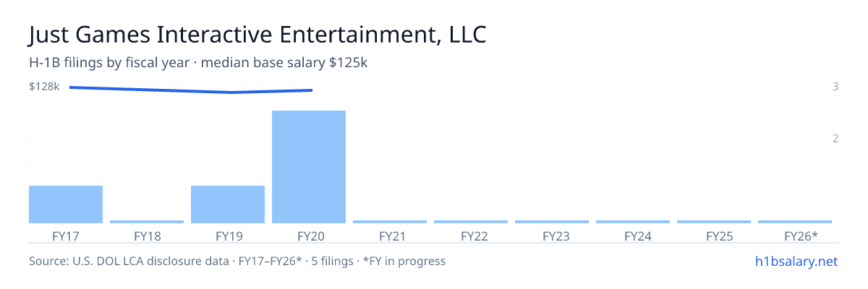Click the FY19 filings bar
The image size is (868, 289).
pos(228,204)
